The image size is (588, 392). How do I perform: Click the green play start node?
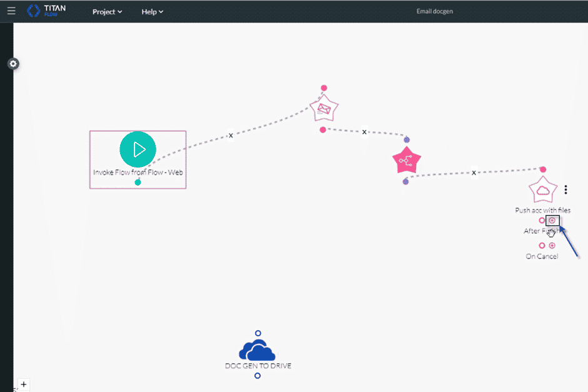pos(138,149)
